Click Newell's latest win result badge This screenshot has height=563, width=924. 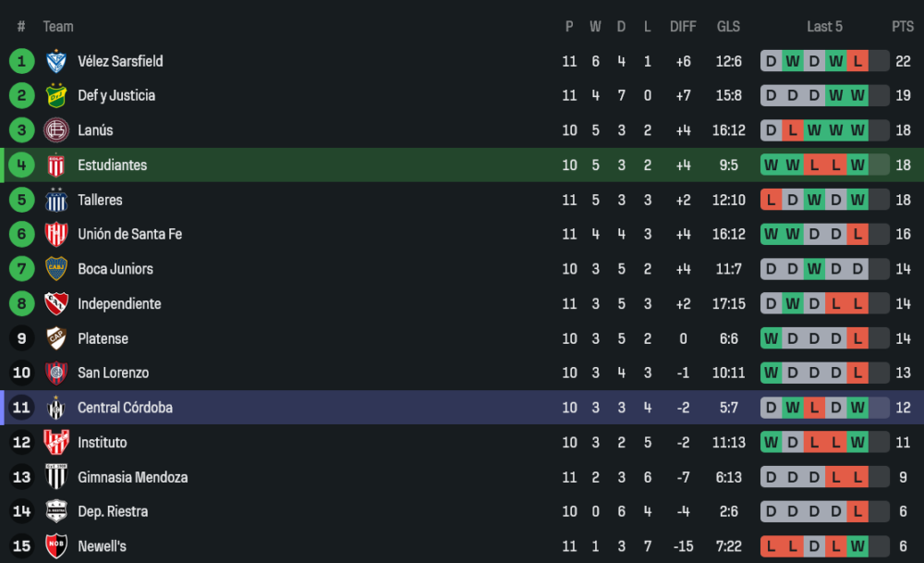pos(857,546)
